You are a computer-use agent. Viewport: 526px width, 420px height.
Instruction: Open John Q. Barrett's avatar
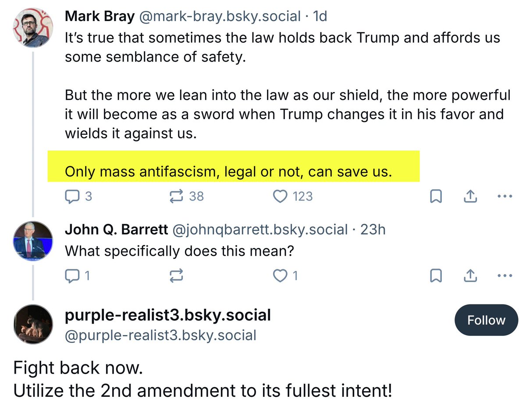click(x=33, y=241)
